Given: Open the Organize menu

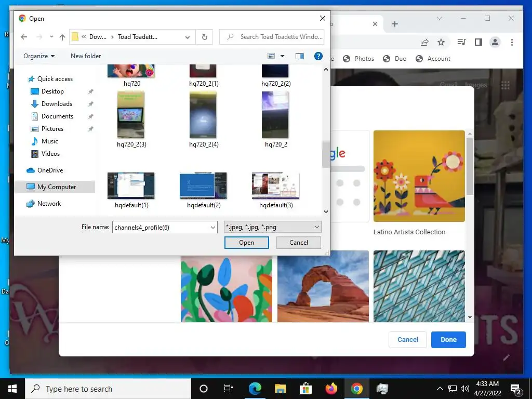Looking at the screenshot, I should pos(38,56).
